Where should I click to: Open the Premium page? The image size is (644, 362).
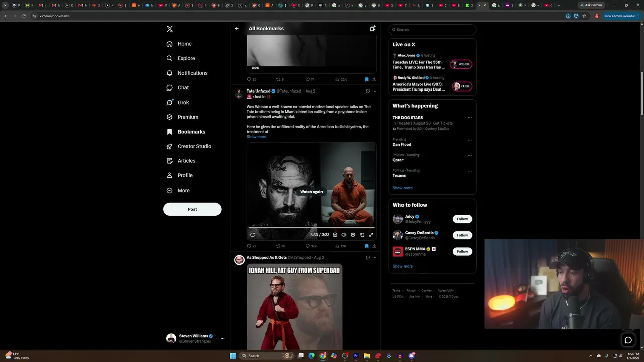coord(182,117)
